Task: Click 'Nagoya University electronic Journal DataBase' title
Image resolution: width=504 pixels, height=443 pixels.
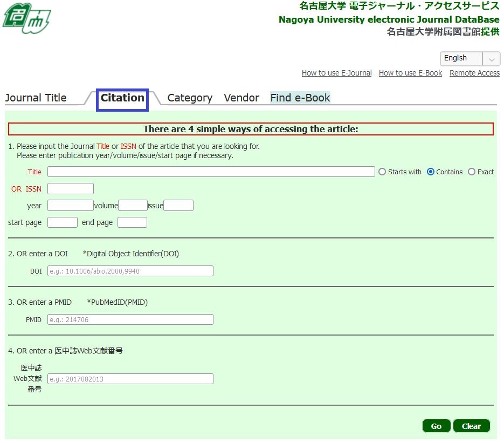Action: (x=389, y=19)
